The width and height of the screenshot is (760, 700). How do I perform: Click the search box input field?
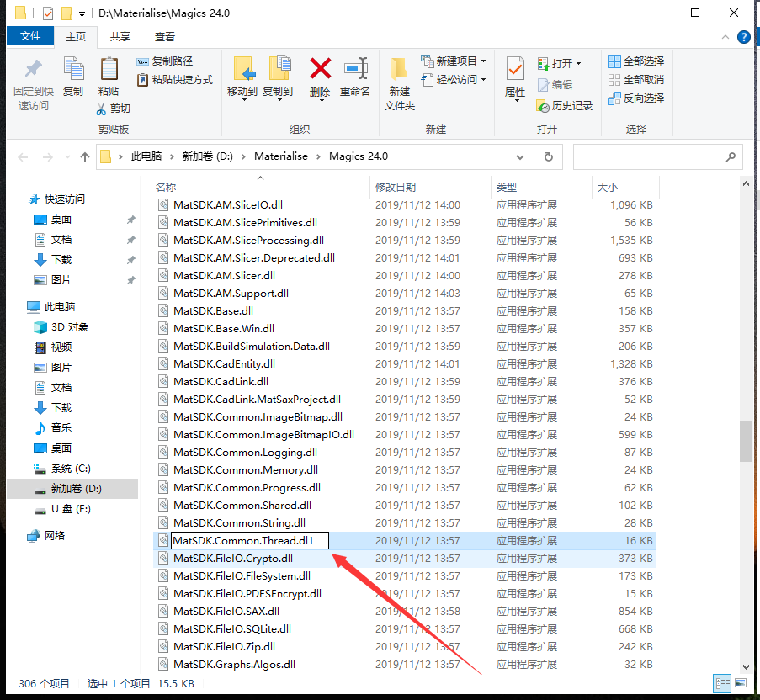[x=648, y=156]
